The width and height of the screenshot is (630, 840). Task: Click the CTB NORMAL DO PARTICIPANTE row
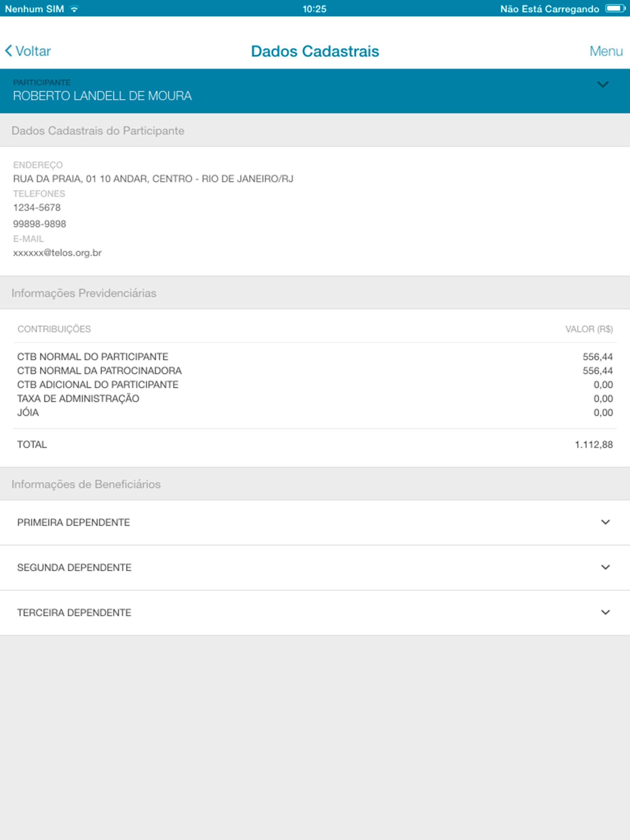315,357
